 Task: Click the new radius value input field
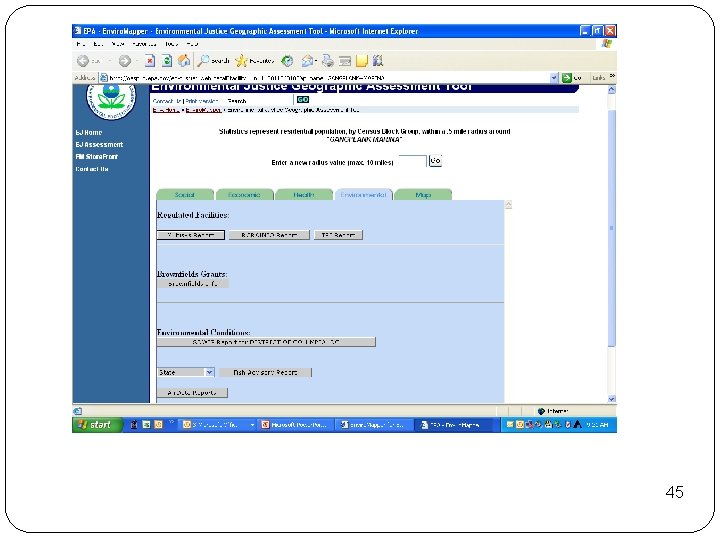click(x=412, y=161)
